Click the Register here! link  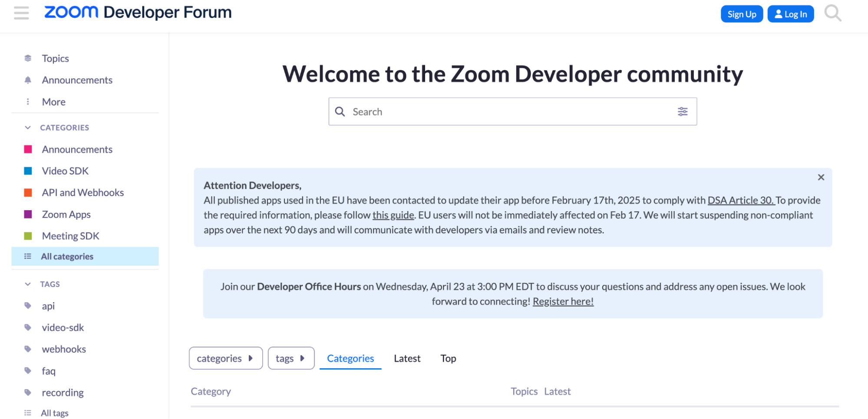563,301
